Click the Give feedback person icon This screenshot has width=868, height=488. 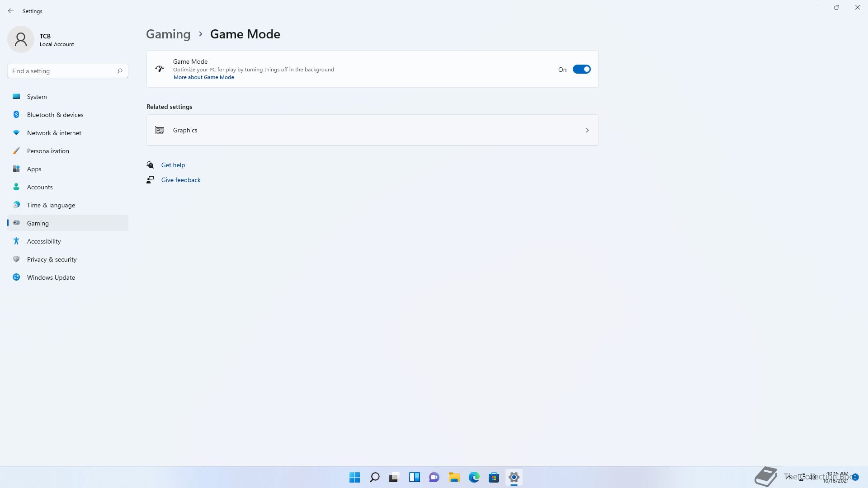(x=150, y=180)
